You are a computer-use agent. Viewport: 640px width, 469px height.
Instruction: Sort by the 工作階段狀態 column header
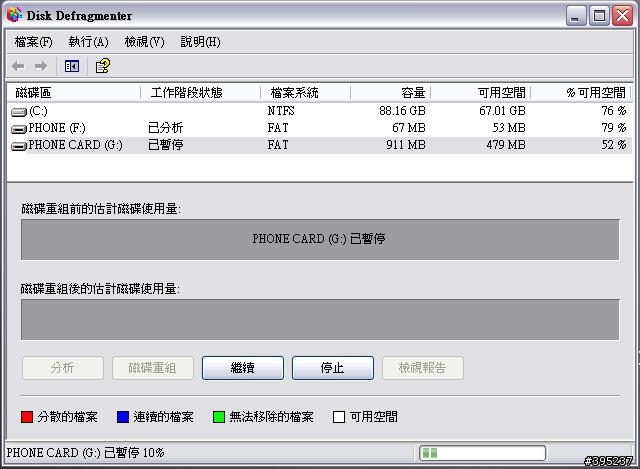pos(200,93)
